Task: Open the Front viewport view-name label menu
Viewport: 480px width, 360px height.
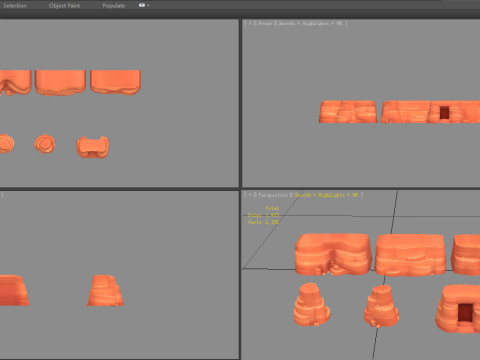Action: coord(265,23)
